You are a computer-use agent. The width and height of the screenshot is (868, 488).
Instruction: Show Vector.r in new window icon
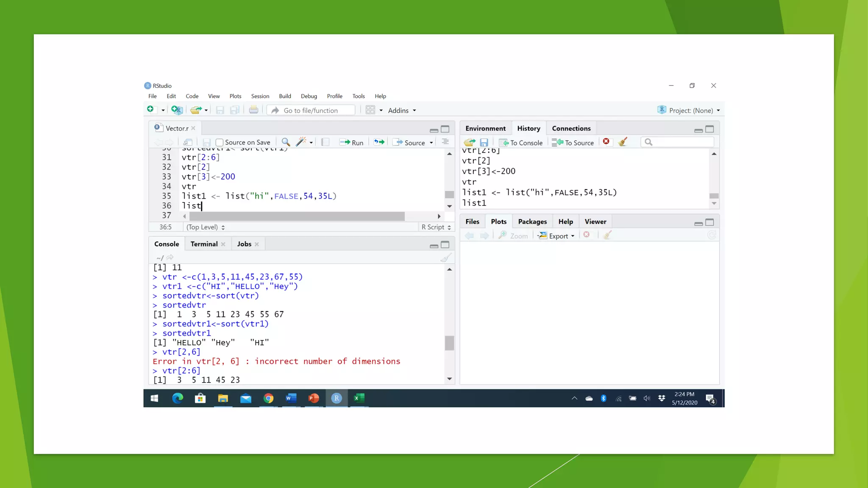click(x=188, y=142)
